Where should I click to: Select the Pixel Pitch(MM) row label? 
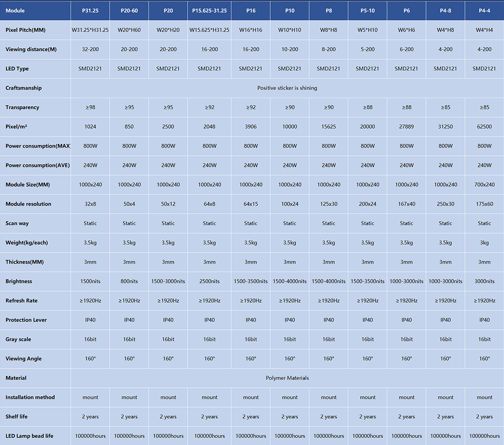tap(25, 30)
